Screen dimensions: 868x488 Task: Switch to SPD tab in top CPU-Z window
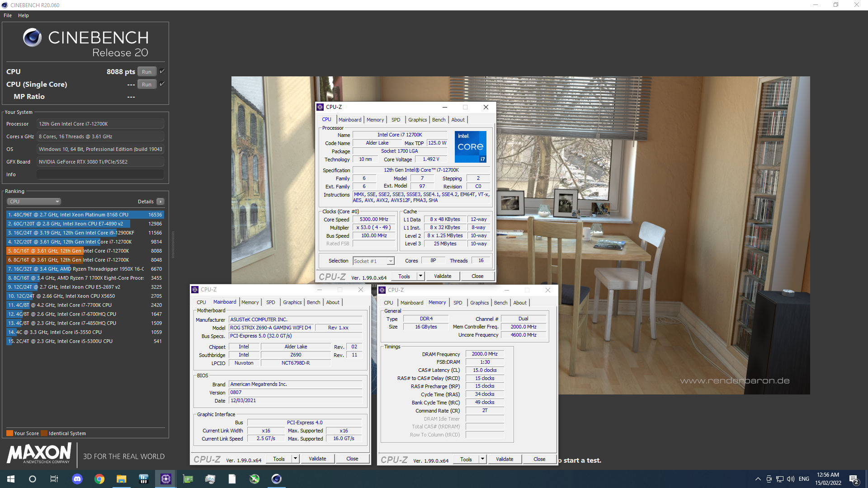pos(396,120)
